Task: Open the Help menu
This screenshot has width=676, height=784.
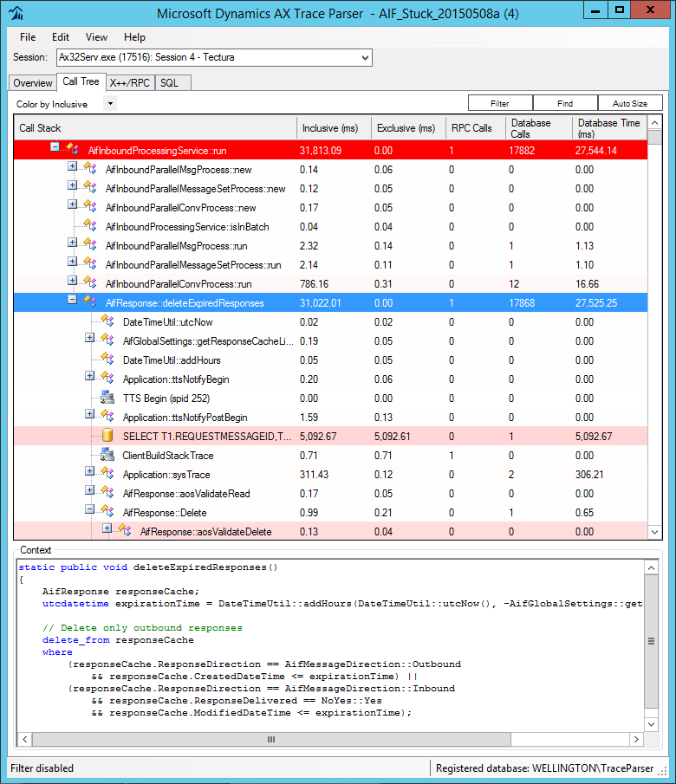Action: [134, 37]
